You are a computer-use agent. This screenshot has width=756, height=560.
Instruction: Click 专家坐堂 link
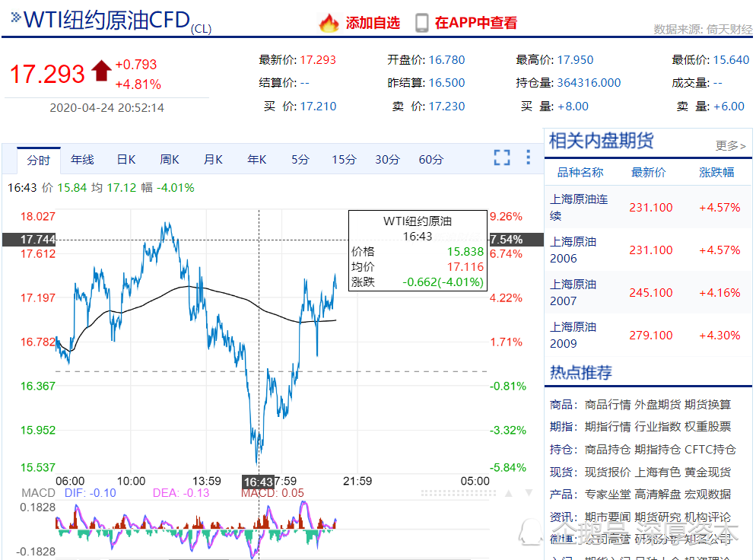point(608,494)
